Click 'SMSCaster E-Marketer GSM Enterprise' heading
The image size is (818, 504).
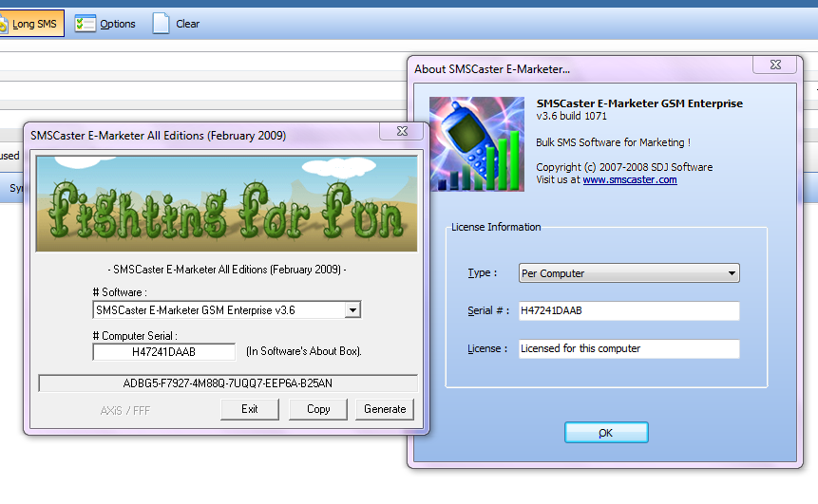pos(639,103)
